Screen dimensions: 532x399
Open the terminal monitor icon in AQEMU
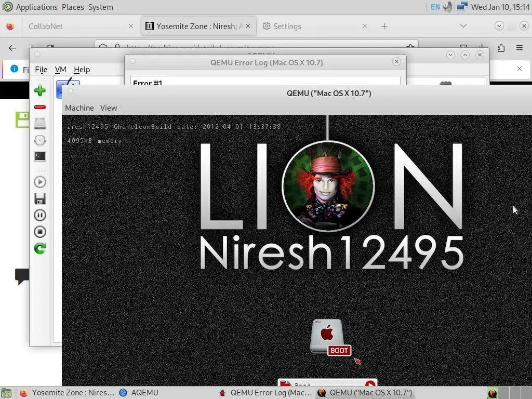pyautogui.click(x=39, y=156)
